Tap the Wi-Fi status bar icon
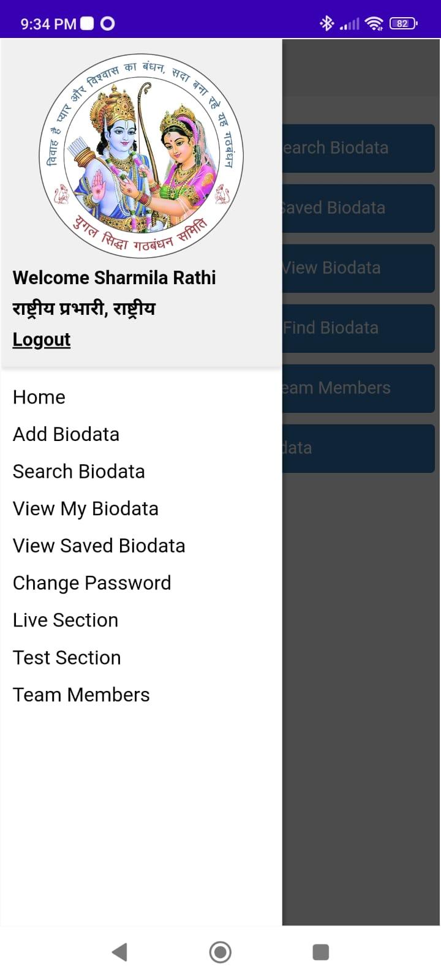This screenshot has width=441, height=980. [x=374, y=23]
